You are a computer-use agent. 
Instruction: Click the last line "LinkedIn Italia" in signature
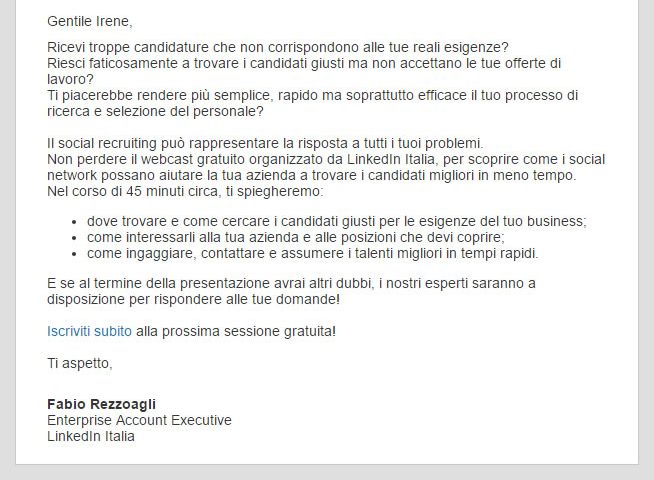point(91,436)
